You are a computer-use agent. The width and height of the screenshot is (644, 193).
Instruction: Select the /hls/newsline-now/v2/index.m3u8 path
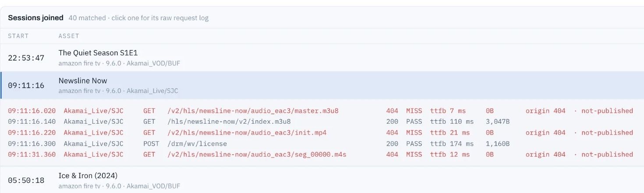click(x=229, y=122)
